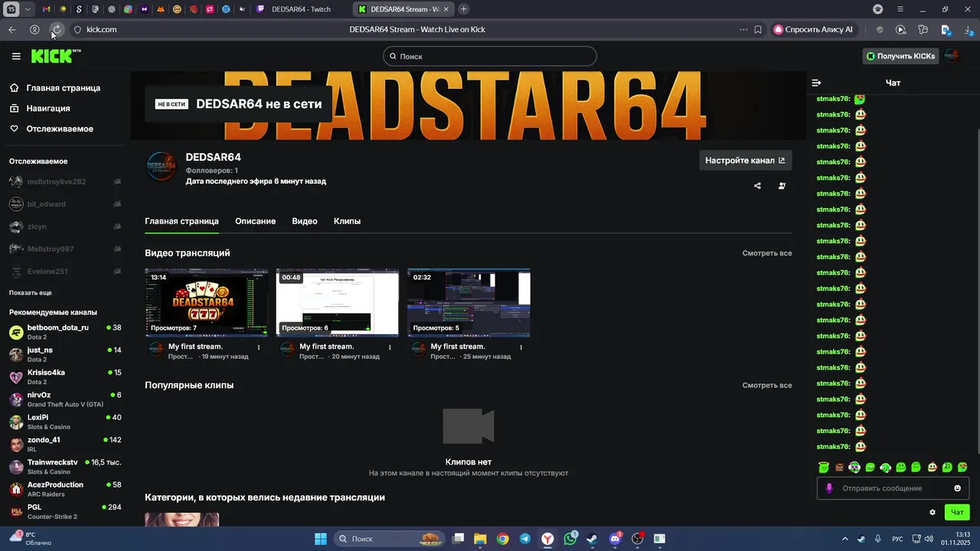Viewport: 980px width, 551px height.
Task: Click Смотреть все for Видео трансляций
Action: 767,253
